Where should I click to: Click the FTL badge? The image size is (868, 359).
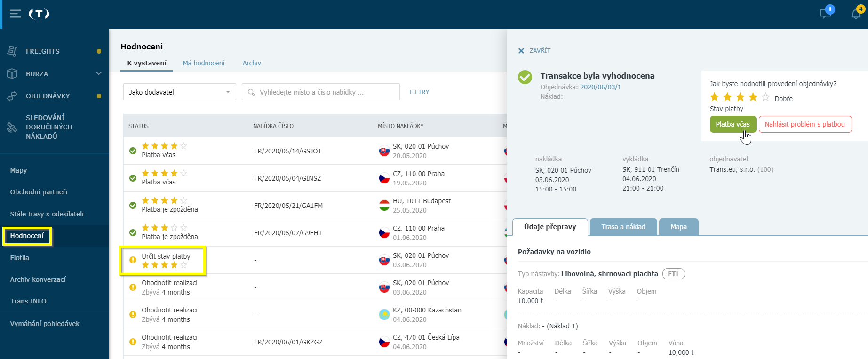pyautogui.click(x=674, y=274)
